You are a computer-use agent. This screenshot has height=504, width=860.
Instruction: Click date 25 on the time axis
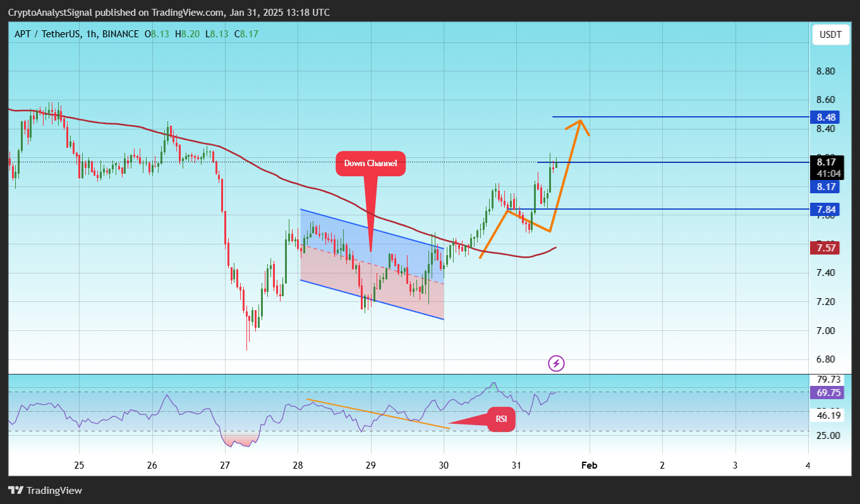pyautogui.click(x=79, y=465)
